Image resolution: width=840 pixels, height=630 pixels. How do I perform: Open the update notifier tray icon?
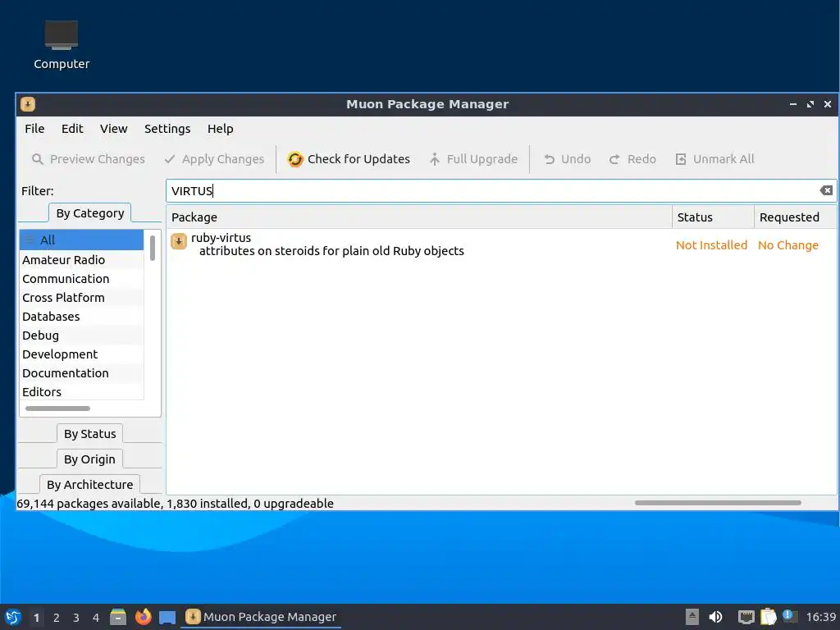coord(789,616)
